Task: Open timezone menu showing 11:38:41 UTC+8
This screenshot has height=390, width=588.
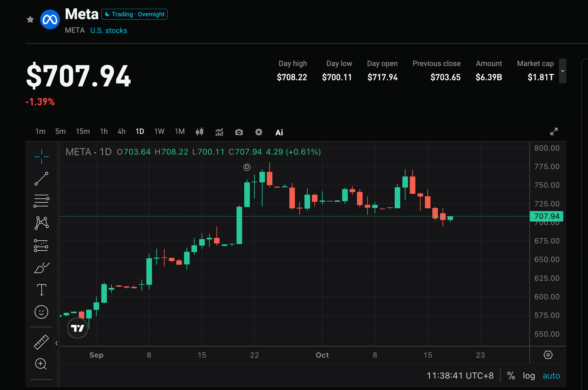Action: coord(460,375)
